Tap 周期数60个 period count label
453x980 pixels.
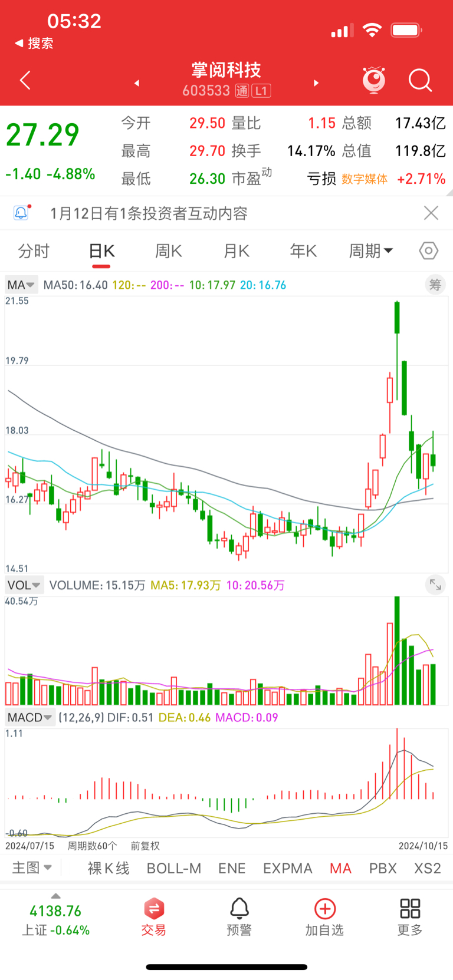[92, 846]
